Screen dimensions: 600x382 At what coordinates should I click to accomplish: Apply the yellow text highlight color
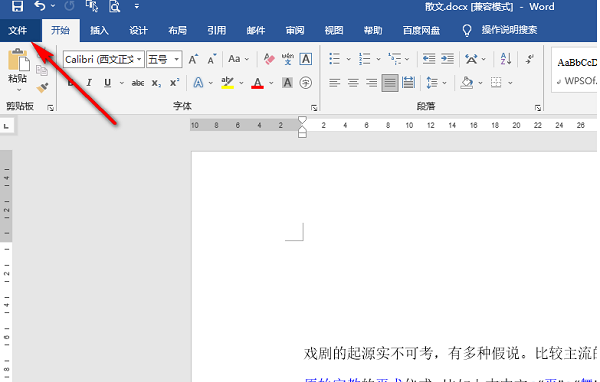point(227,83)
